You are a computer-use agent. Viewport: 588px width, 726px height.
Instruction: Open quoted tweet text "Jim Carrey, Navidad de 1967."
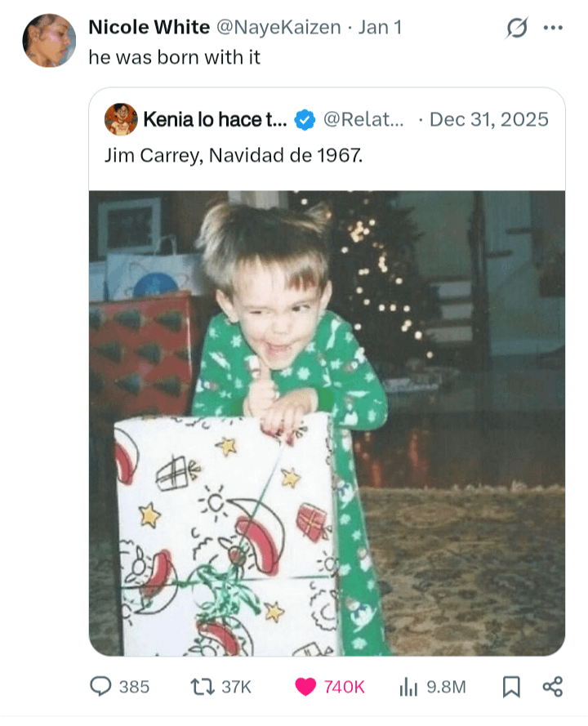(233, 154)
